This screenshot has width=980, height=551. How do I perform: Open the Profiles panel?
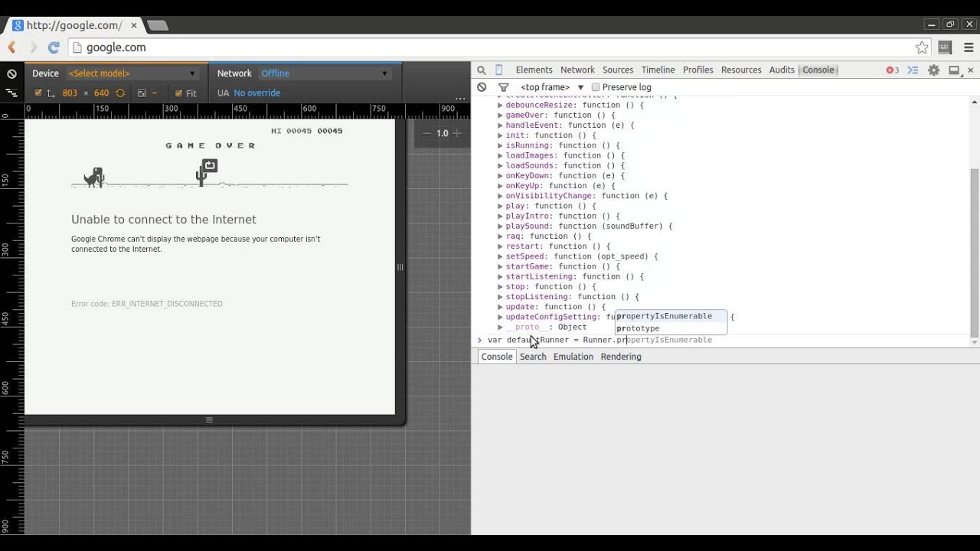[698, 70]
